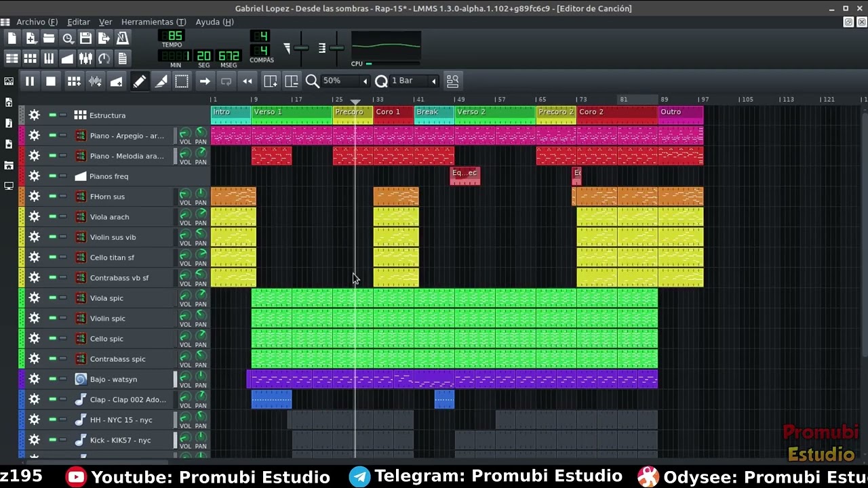Open gear menu for Clap 002 track
This screenshot has width=868, height=488.
pyautogui.click(x=35, y=400)
